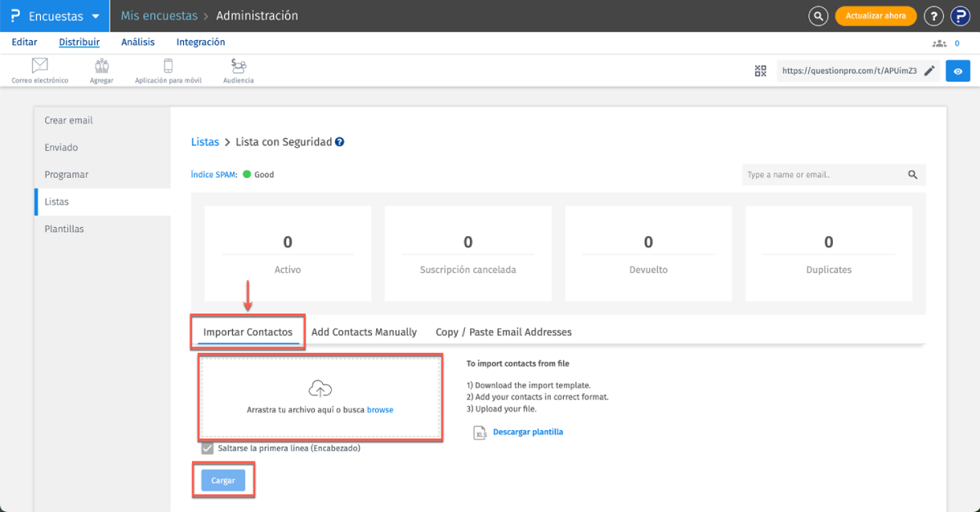Viewport: 980px width, 512px height.
Task: Open the Agregar distribution icon
Action: click(x=101, y=66)
